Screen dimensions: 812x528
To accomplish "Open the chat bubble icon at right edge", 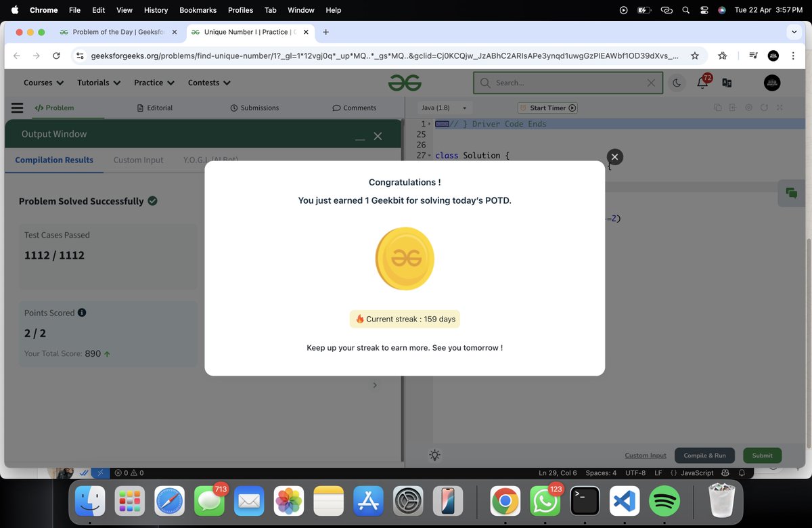I will (x=791, y=193).
